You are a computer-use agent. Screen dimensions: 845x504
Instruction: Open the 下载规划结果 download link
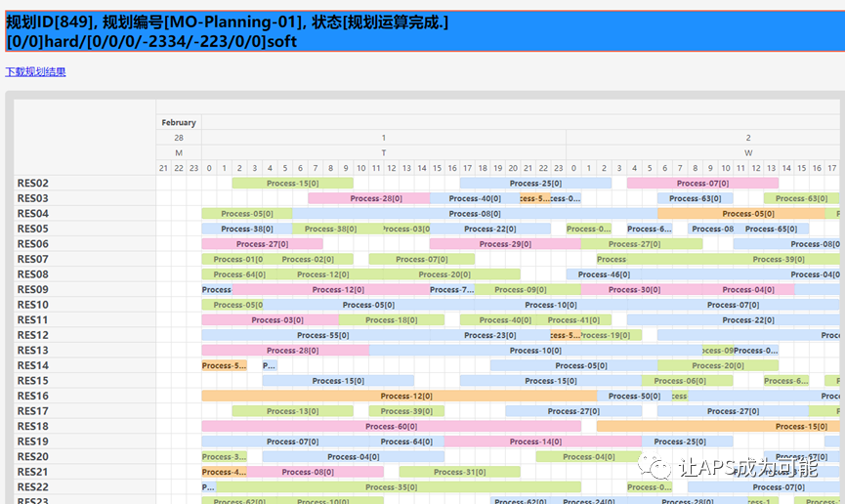pos(35,71)
